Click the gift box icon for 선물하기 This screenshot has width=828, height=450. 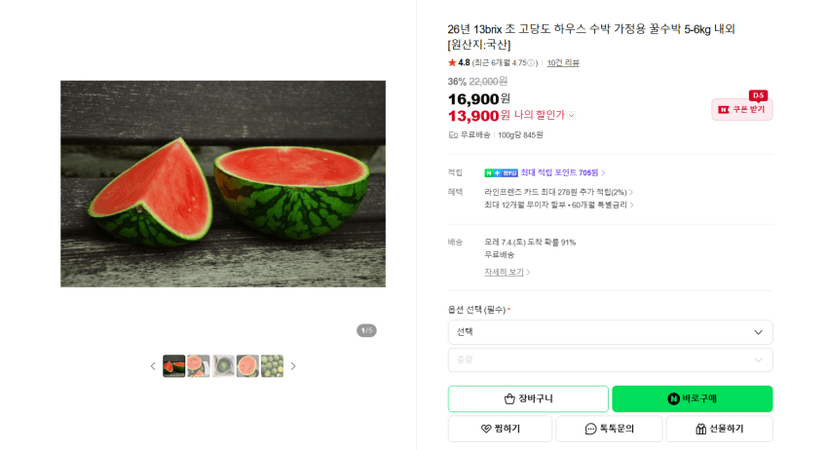point(701,429)
